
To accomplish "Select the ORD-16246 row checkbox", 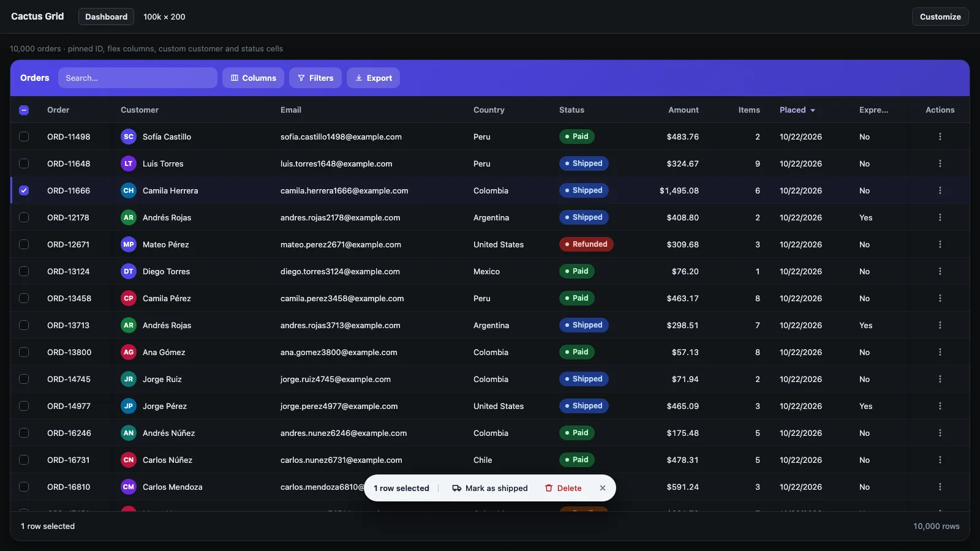I will point(24,433).
